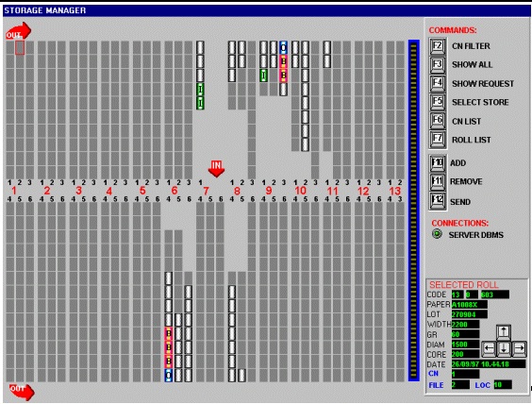Click the SERVER DBMS connection indicator
Screen dimensions: 532x404
(437, 234)
